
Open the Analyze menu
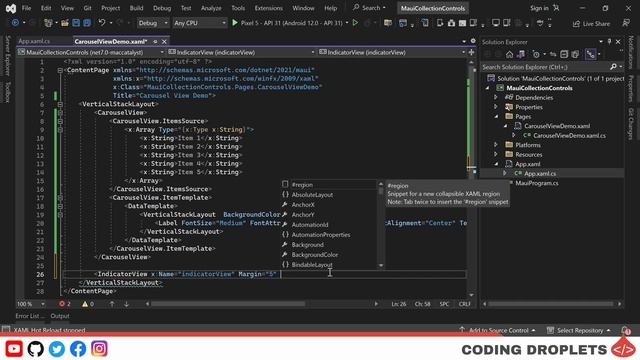(211, 8)
